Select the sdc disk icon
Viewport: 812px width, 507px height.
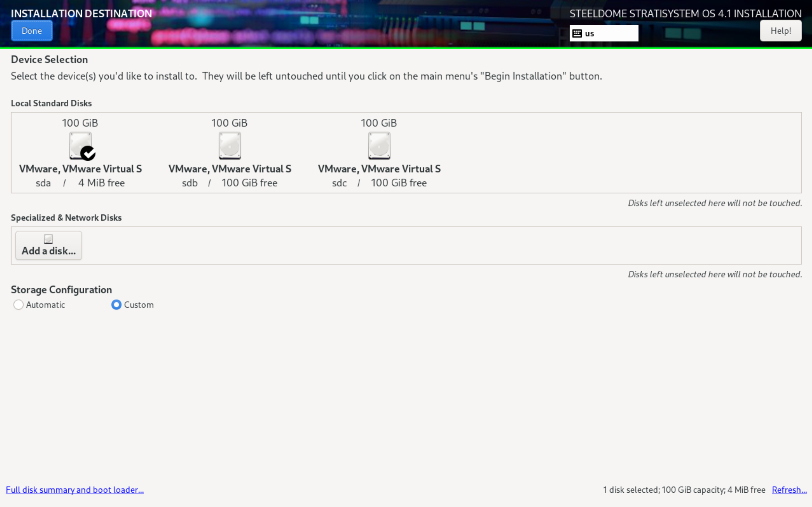[x=379, y=145]
